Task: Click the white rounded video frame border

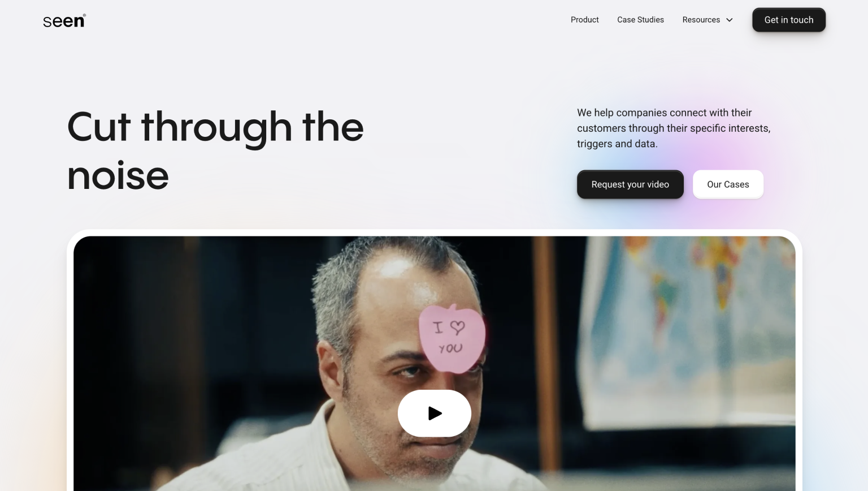Action: point(434,232)
